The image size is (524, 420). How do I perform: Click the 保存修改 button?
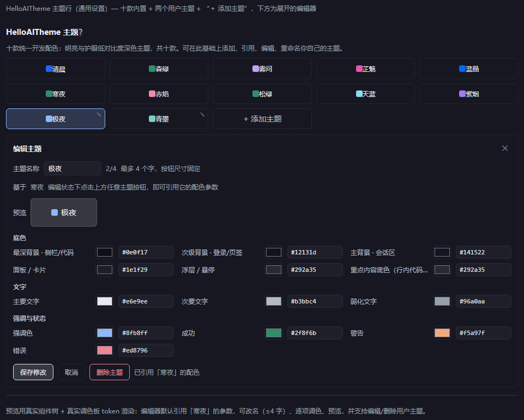(33, 372)
